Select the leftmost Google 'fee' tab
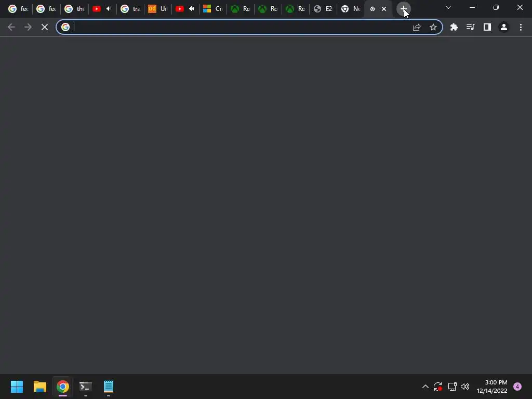This screenshot has height=399, width=532. tap(19, 9)
